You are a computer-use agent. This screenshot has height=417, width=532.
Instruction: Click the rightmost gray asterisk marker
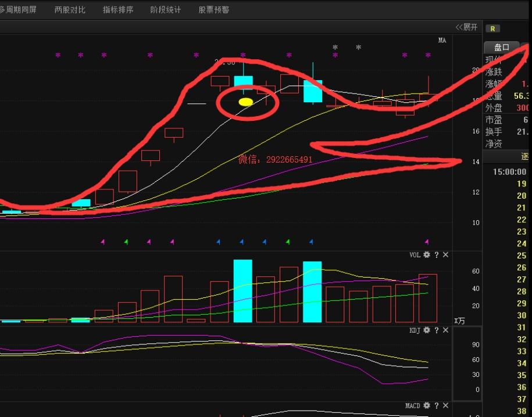click(x=358, y=48)
